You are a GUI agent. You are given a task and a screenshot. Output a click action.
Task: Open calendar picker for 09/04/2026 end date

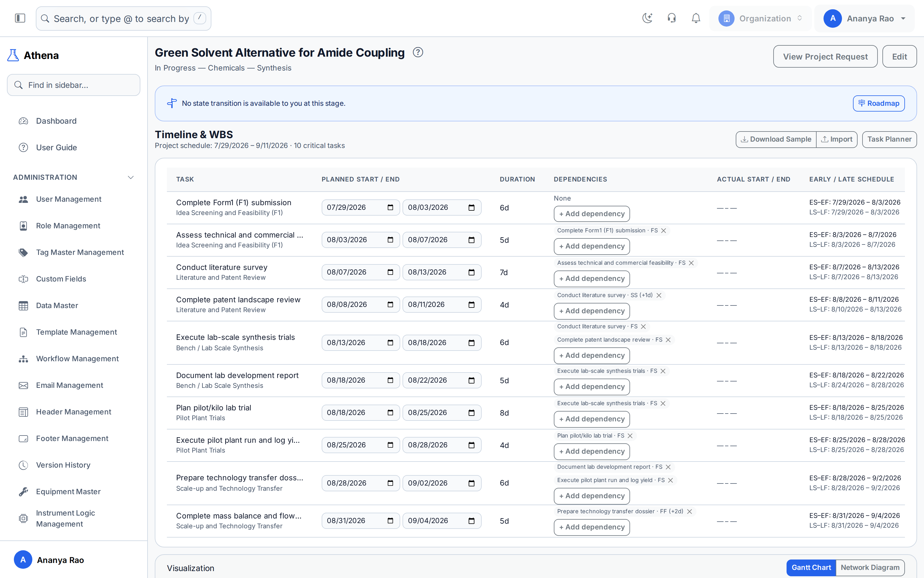click(472, 521)
